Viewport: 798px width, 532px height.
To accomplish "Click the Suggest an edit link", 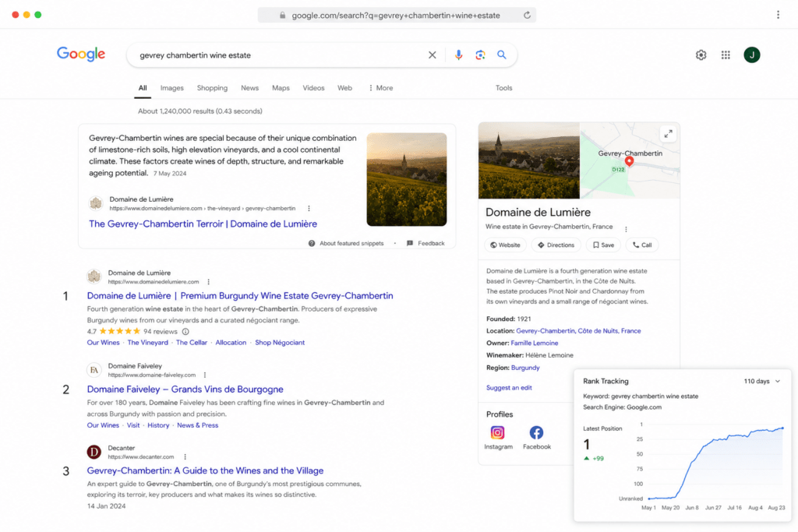I will point(509,388).
